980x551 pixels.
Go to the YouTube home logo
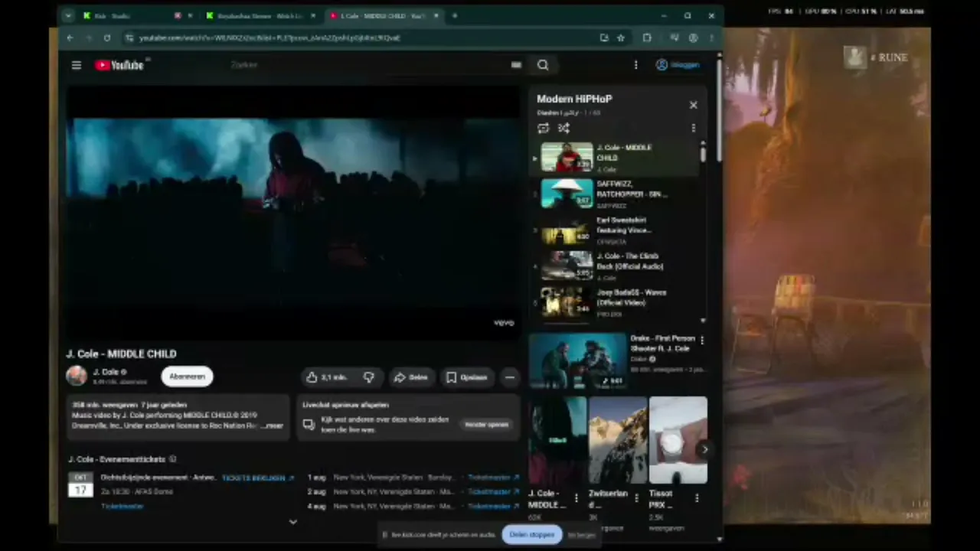pos(119,65)
